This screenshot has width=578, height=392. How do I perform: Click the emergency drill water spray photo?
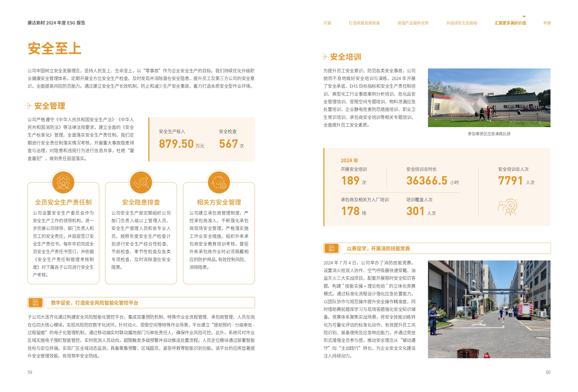(x=489, y=98)
